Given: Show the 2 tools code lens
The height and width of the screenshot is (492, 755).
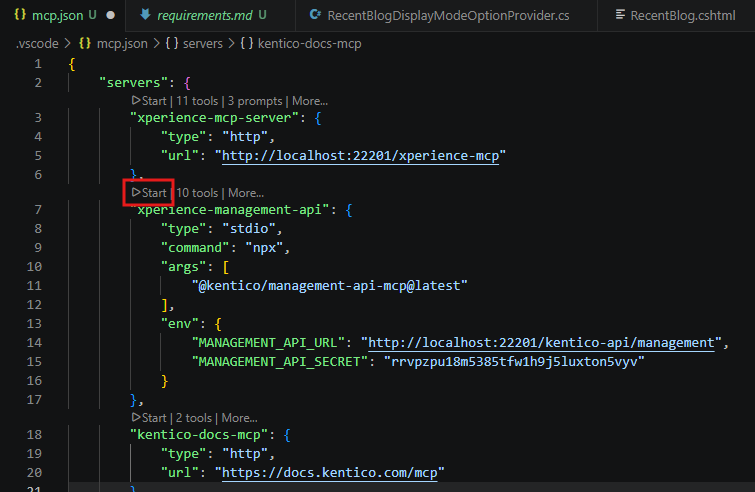Looking at the screenshot, I should tap(194, 418).
